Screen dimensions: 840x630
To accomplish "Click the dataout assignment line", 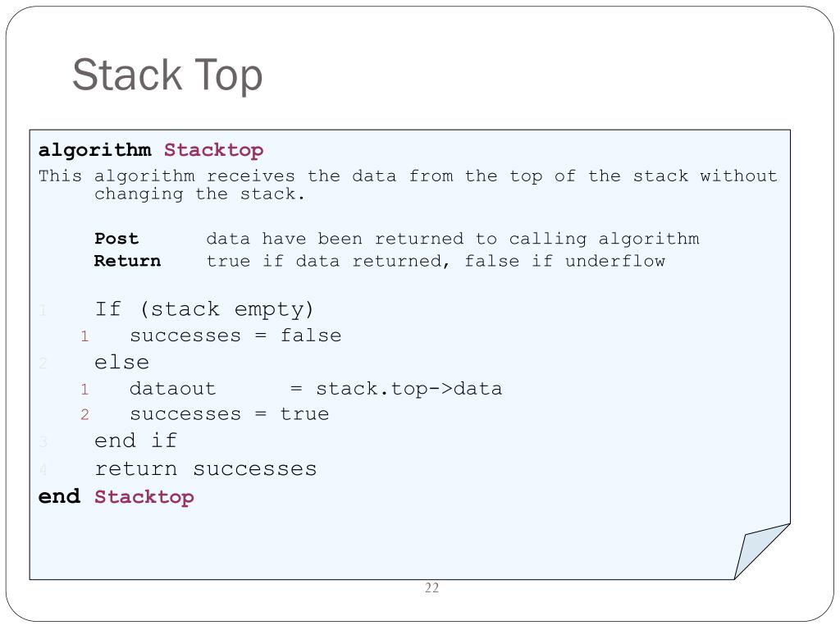I will tap(316, 388).
